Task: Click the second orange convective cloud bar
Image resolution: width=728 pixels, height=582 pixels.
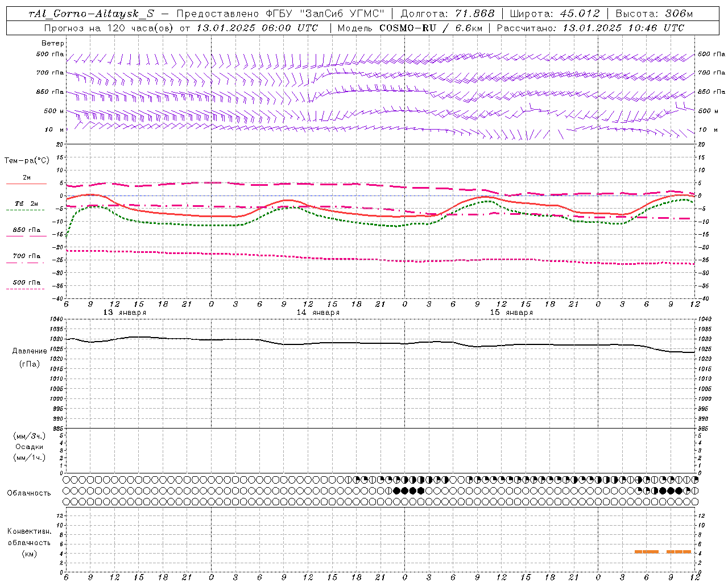Action: 679,551
